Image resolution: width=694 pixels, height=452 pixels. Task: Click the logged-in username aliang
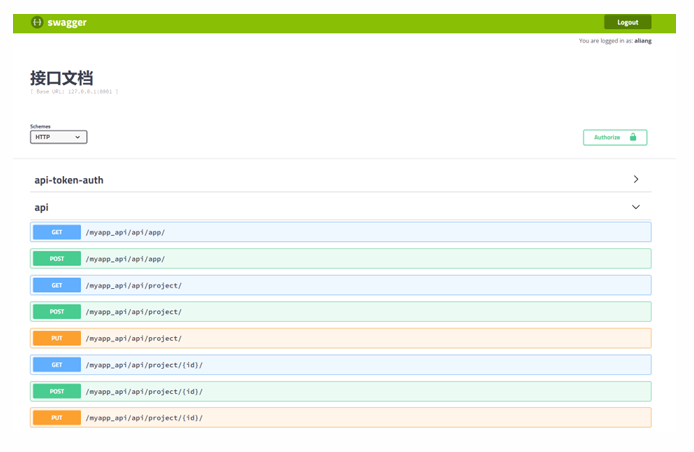(x=643, y=41)
